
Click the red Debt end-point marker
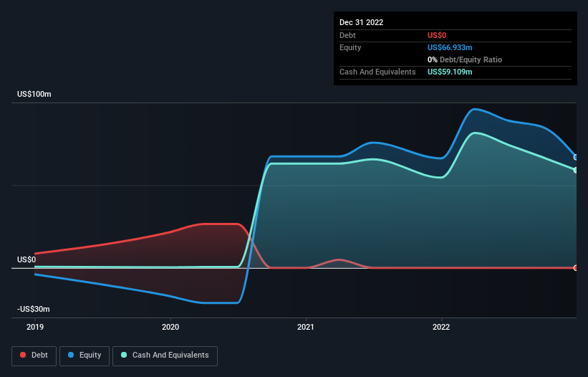(x=576, y=268)
